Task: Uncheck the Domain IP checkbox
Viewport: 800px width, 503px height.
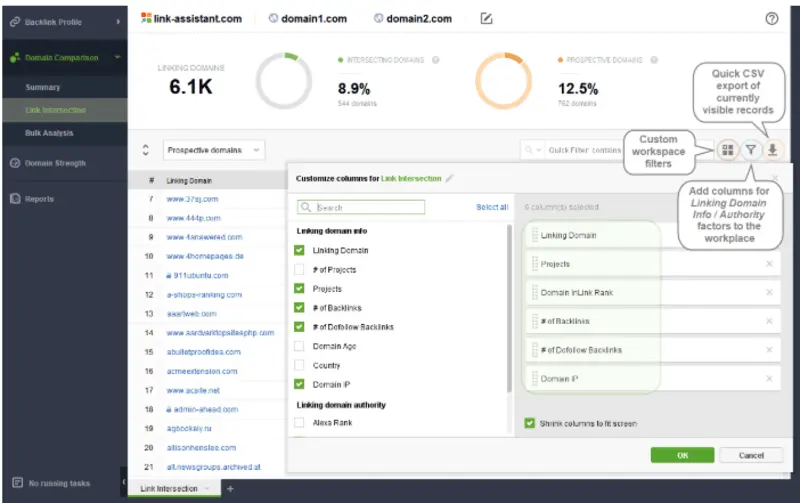Action: 299,384
